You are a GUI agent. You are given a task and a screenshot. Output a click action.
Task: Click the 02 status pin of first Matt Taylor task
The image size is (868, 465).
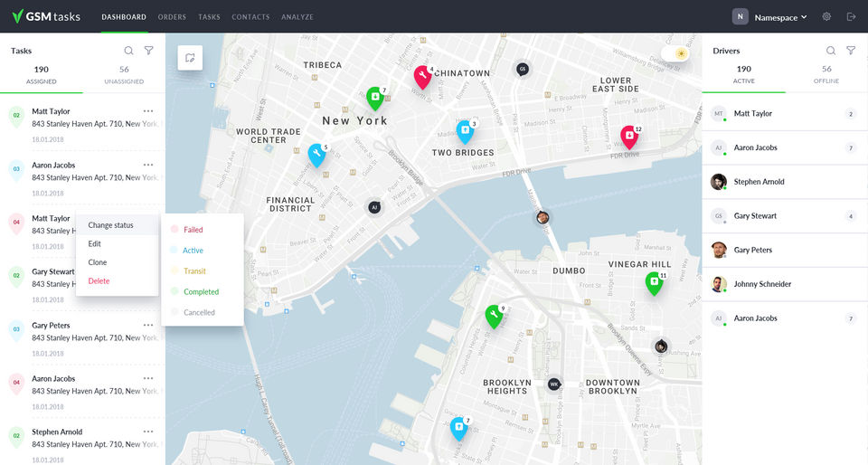click(16, 117)
